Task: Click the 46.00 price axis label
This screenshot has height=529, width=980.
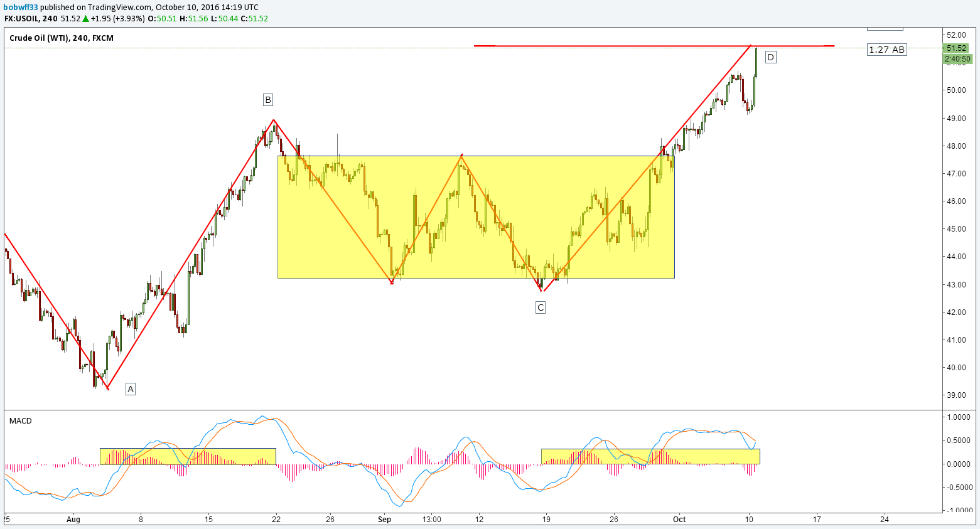Action: 957,201
